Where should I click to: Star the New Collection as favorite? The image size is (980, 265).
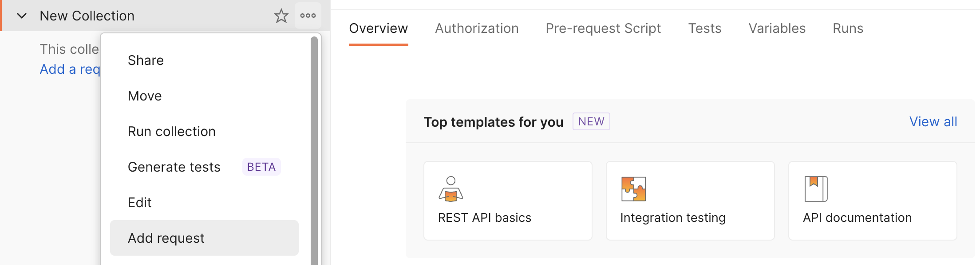pyautogui.click(x=281, y=16)
